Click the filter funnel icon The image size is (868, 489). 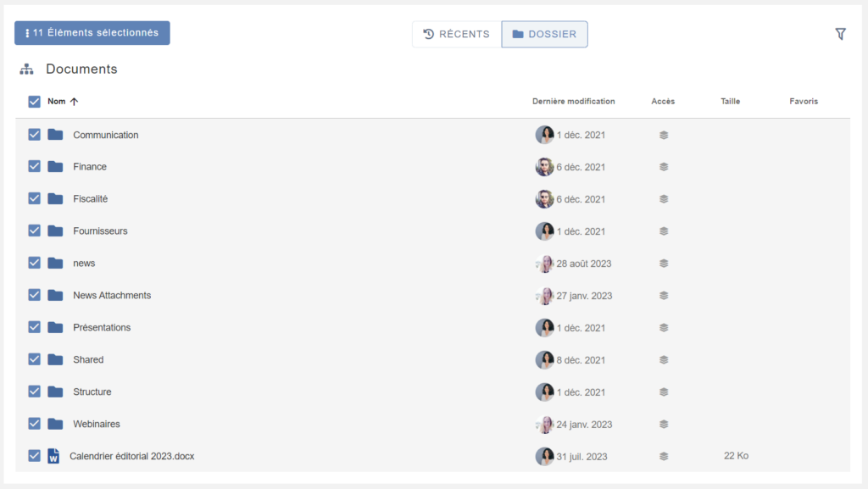[840, 34]
